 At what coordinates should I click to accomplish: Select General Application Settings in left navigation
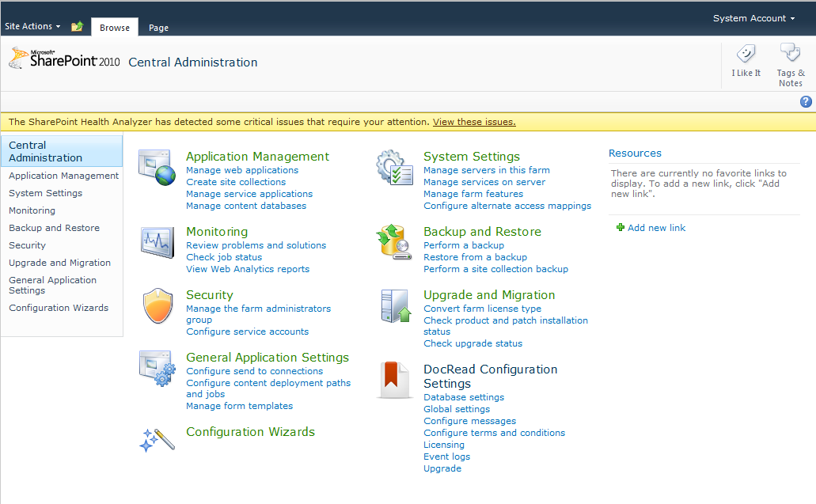tap(52, 285)
